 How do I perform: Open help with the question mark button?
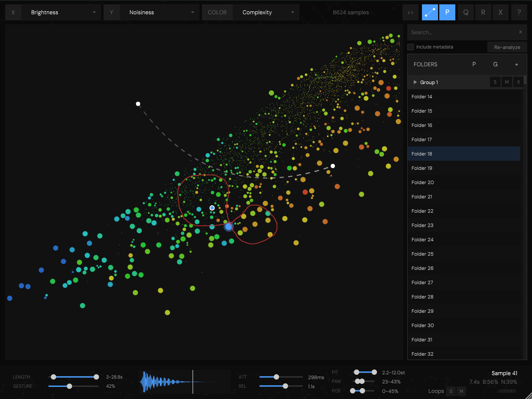pos(519,13)
